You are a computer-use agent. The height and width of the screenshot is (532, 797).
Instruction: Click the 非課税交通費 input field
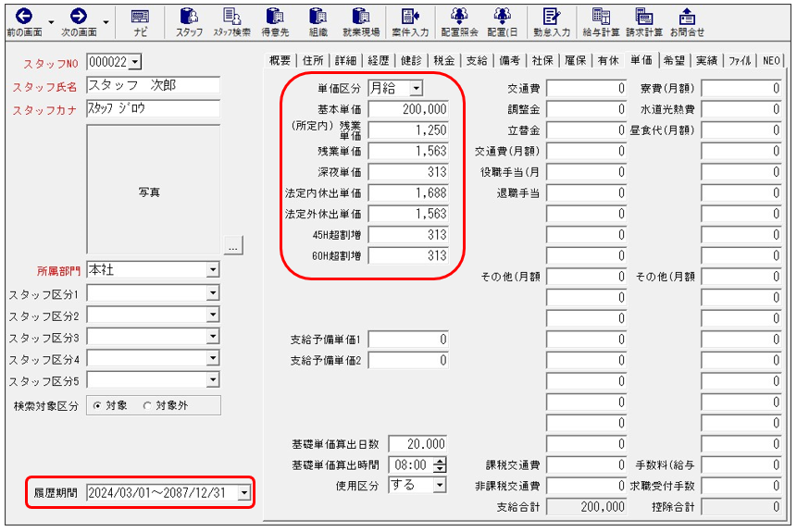586,486
